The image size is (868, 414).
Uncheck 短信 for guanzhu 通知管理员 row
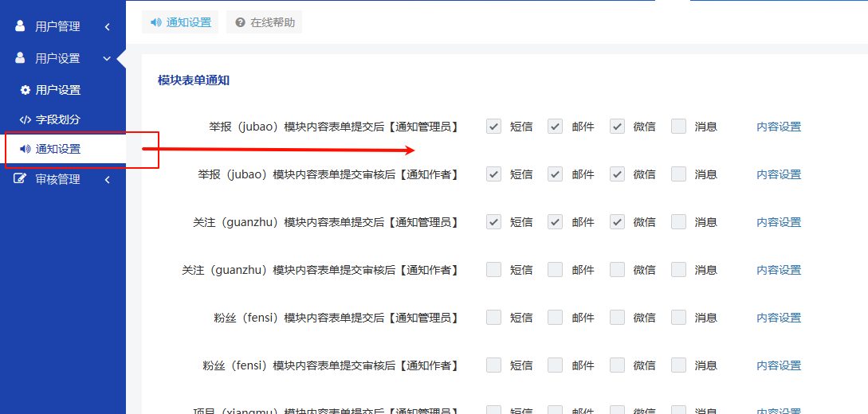pos(494,221)
